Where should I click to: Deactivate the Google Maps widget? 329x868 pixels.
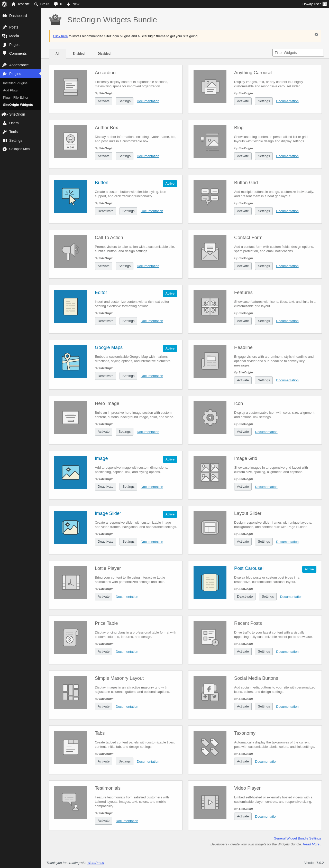(x=105, y=376)
